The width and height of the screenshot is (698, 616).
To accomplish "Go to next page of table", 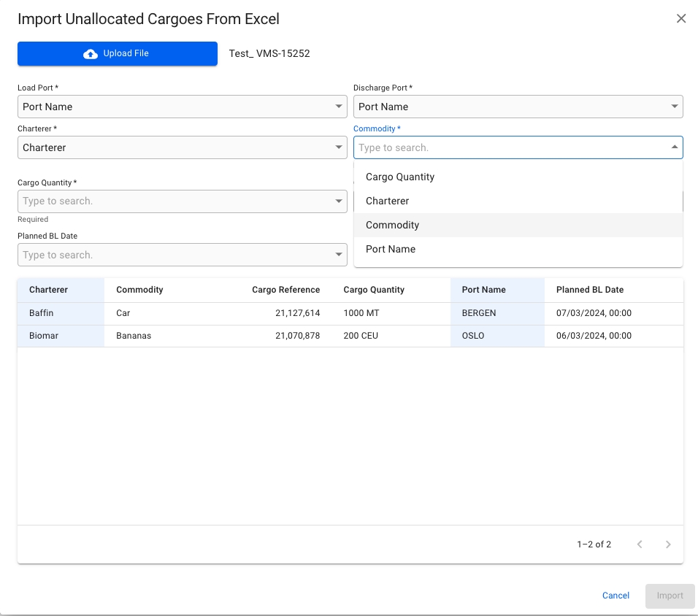I will 667,544.
